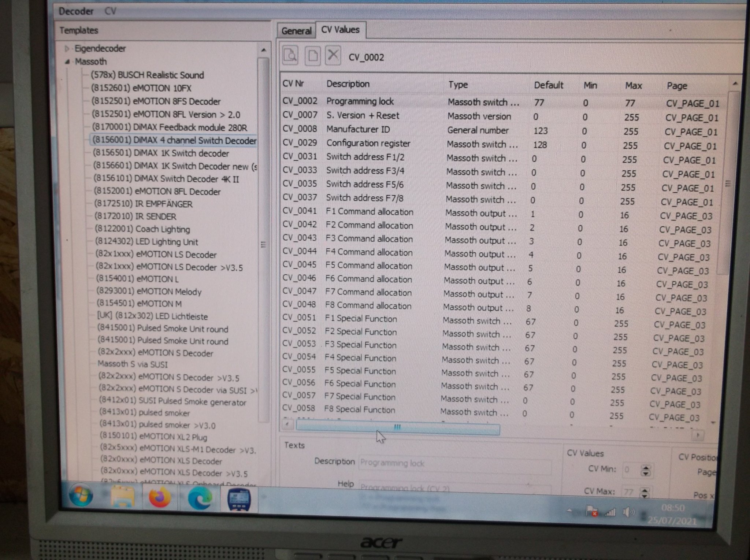Viewport: 750px width, 560px height.
Task: Open the network signal tray icon
Action: coord(610,512)
